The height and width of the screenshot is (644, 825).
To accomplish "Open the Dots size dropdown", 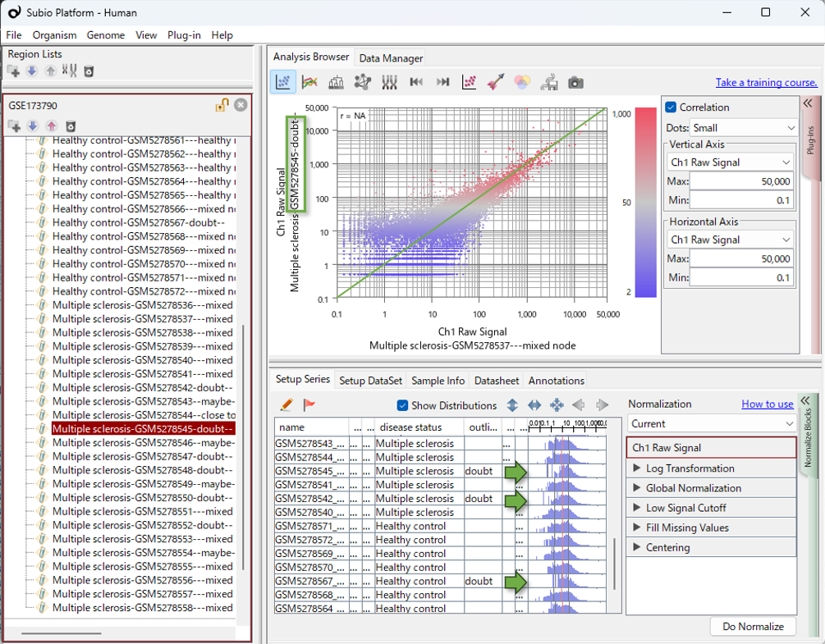I will click(741, 126).
